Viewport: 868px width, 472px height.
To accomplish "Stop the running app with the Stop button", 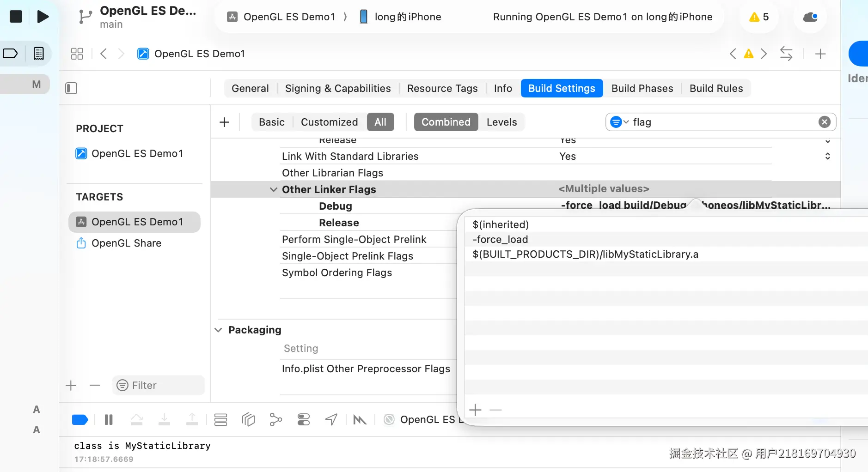I will click(16, 17).
